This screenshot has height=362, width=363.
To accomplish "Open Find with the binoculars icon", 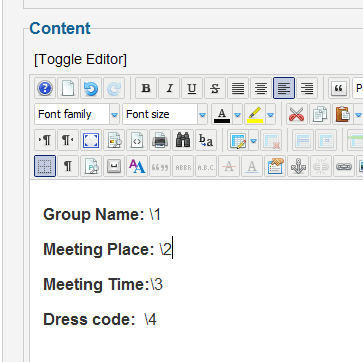I will 183,140.
